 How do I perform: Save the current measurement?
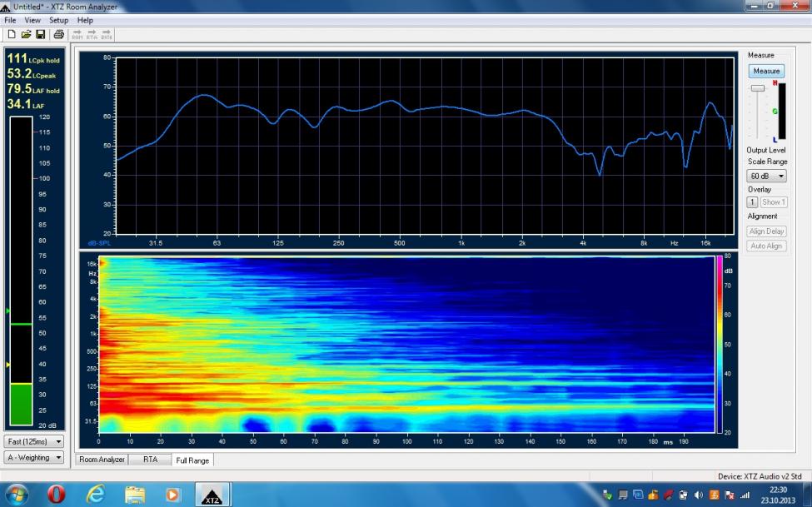[x=41, y=34]
